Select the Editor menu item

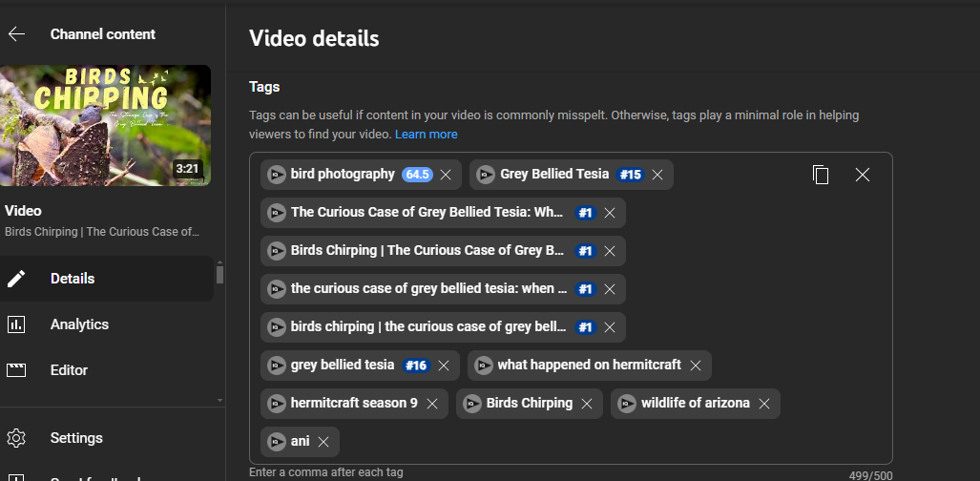(x=69, y=370)
